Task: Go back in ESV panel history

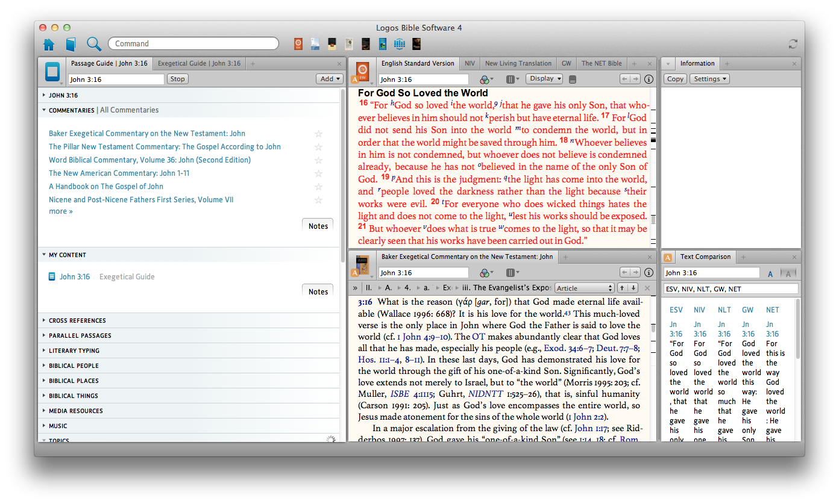Action: coord(625,79)
